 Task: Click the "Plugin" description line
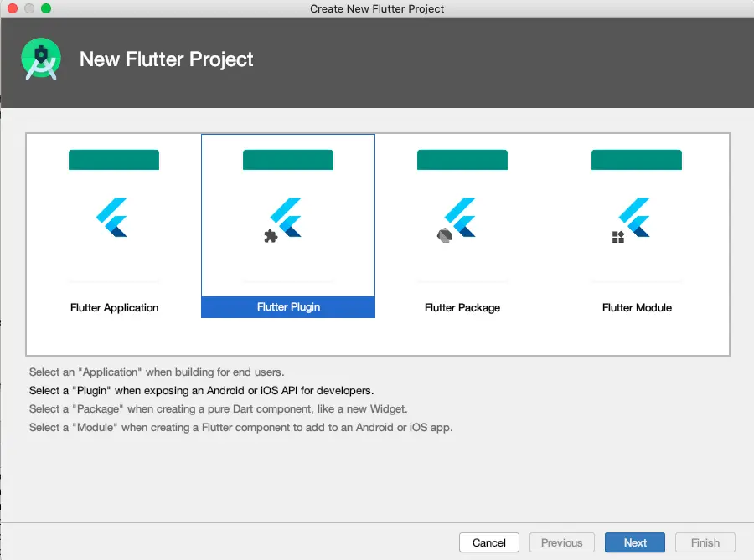tap(201, 390)
